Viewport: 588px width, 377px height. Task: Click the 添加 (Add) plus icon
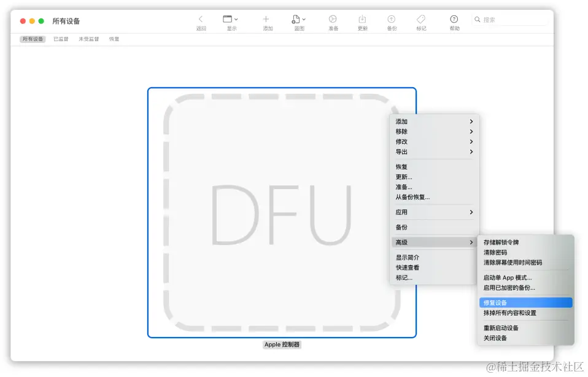[268, 20]
